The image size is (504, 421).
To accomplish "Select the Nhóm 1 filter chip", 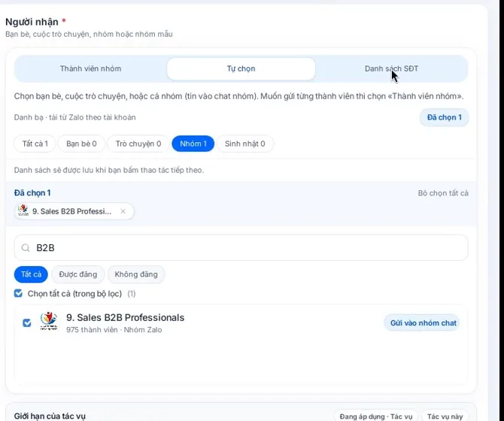I will (193, 144).
